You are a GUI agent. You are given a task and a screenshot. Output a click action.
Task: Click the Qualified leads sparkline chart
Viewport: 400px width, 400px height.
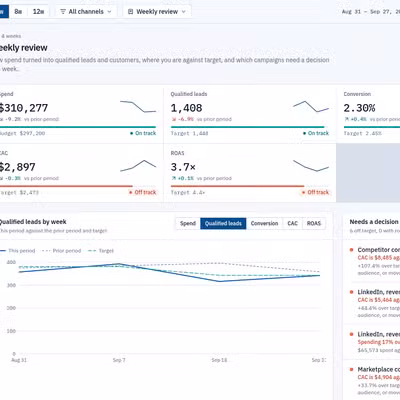click(x=311, y=106)
